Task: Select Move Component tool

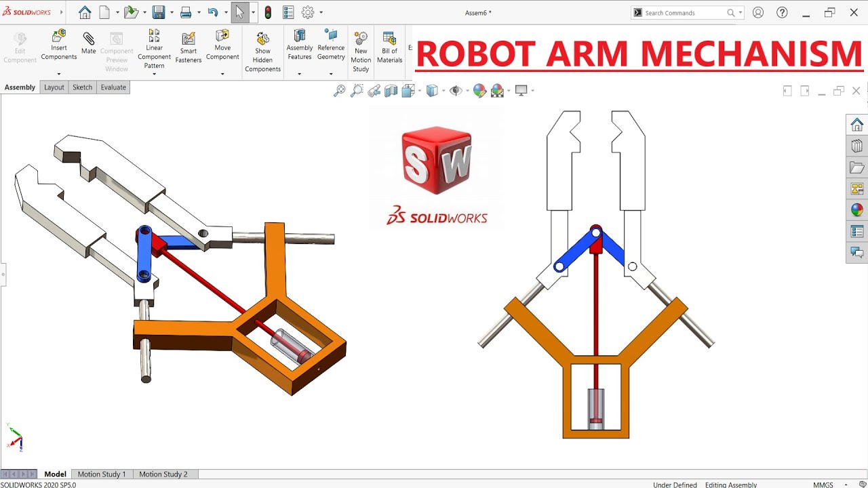Action: (222, 45)
